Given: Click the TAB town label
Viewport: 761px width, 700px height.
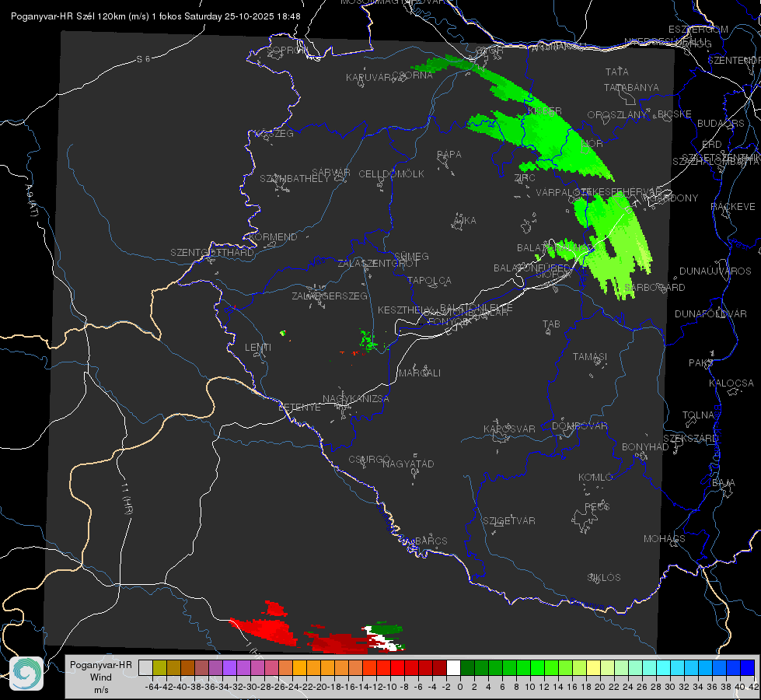Looking at the screenshot, I should [x=551, y=324].
